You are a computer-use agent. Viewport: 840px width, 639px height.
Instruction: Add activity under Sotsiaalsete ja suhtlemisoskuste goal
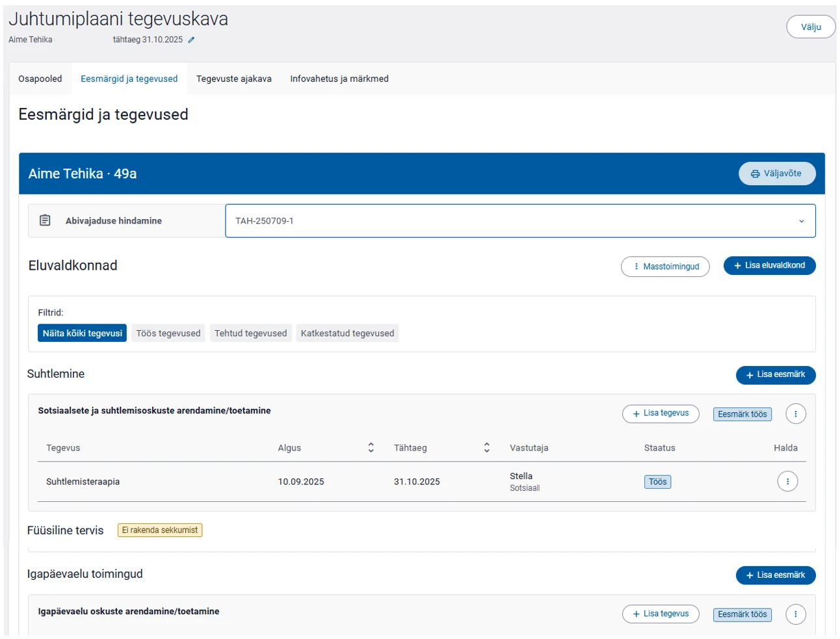[660, 413]
